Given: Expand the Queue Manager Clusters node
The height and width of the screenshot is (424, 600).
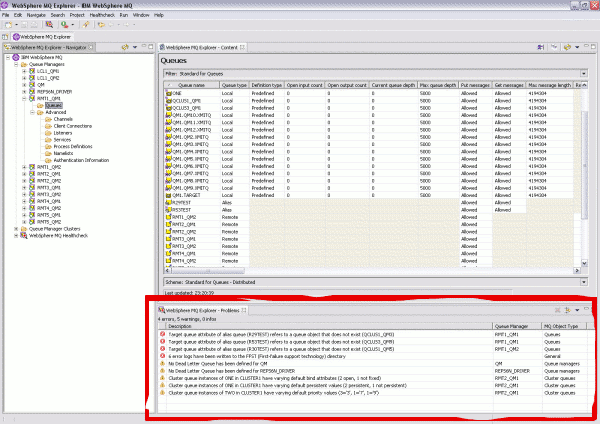Looking at the screenshot, I should pyautogui.click(x=16, y=229).
